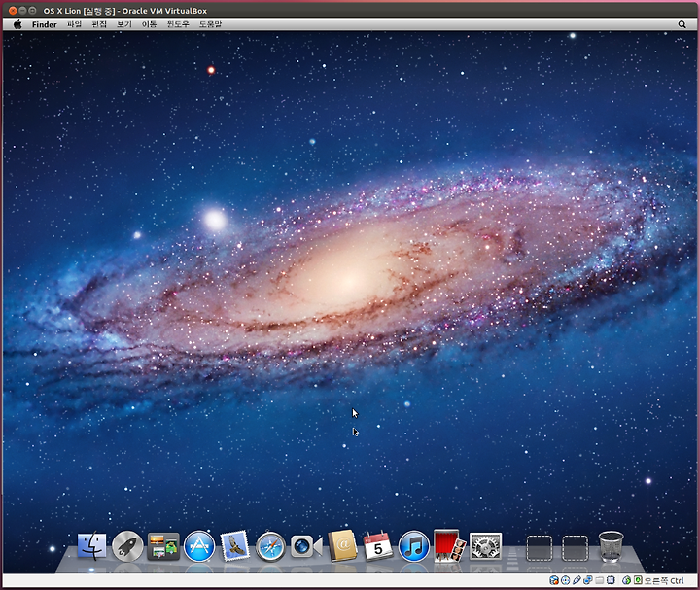Screen dimensions: 700x590
Task: Open Photo Booth in the Dock
Action: pyautogui.click(x=449, y=545)
